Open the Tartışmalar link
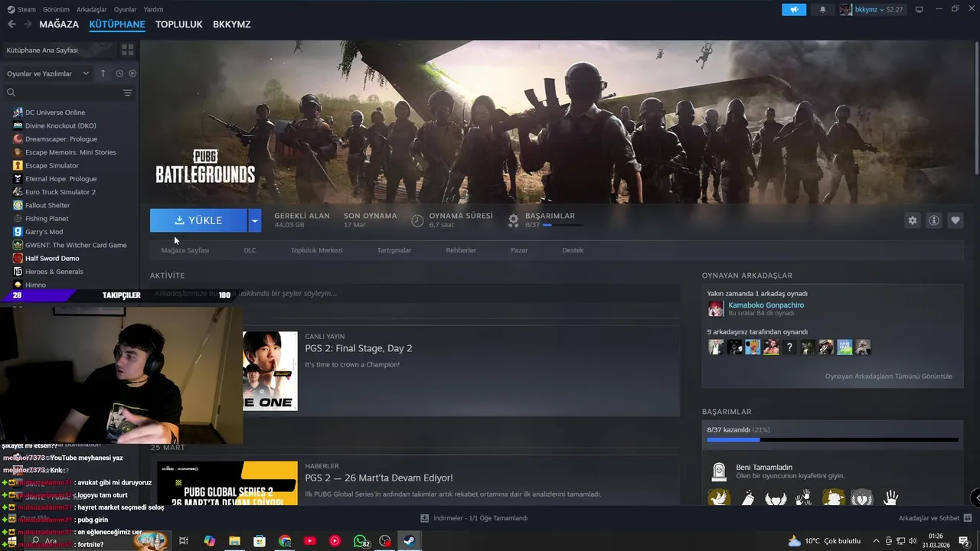The height and width of the screenshot is (551, 980). 394,250
